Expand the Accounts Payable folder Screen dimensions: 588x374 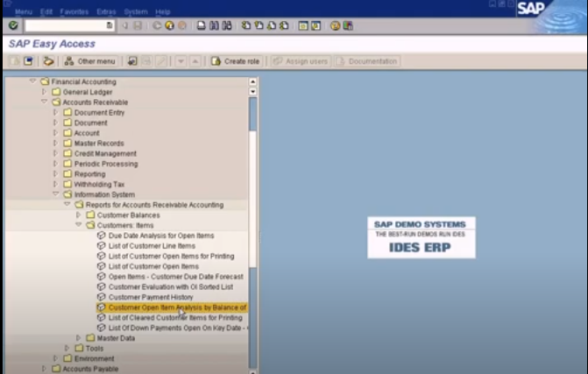(x=44, y=368)
